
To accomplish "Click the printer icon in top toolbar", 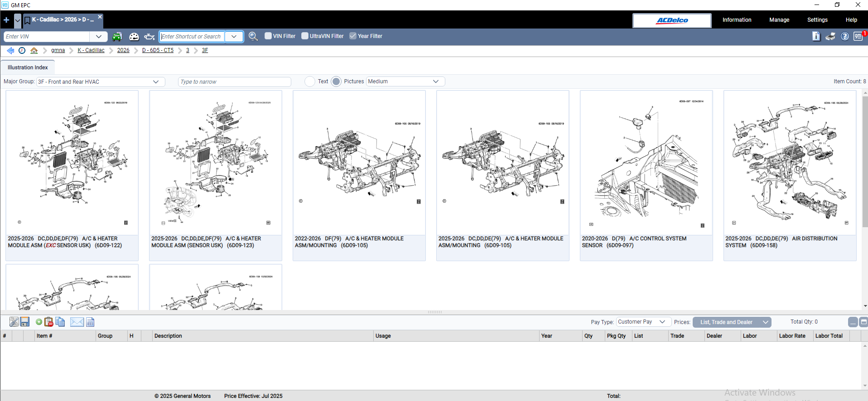I will tap(830, 37).
